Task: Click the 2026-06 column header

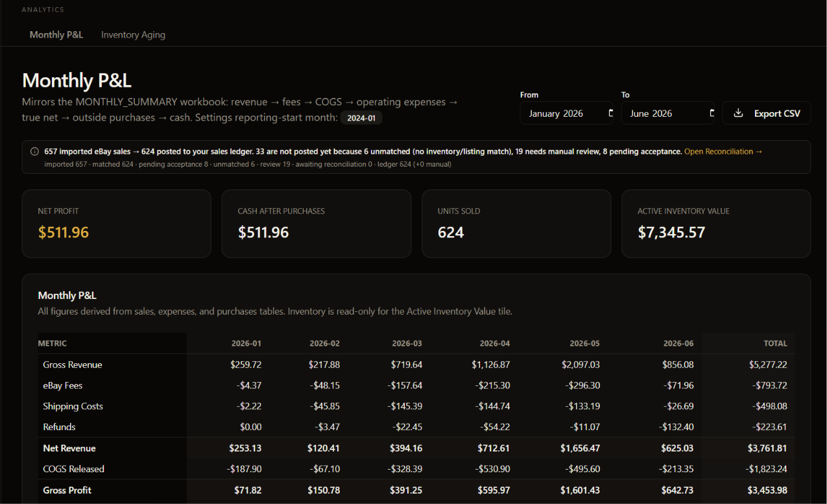Action: coord(678,343)
